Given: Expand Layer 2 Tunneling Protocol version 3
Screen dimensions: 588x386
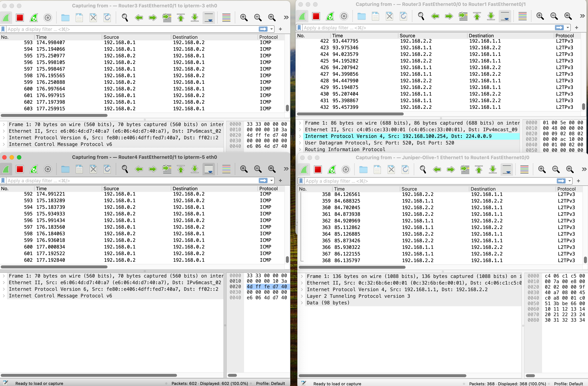Looking at the screenshot, I should click(x=302, y=296).
